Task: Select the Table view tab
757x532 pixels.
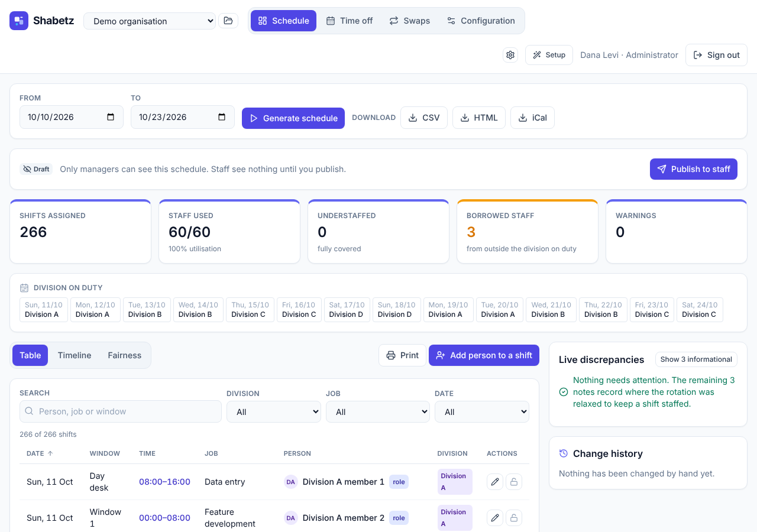Action: tap(30, 355)
